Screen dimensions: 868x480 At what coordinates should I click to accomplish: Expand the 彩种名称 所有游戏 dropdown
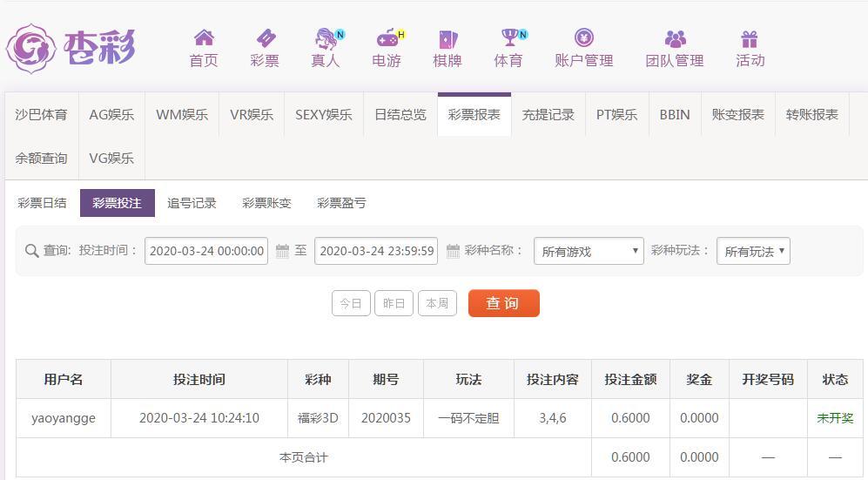click(589, 251)
